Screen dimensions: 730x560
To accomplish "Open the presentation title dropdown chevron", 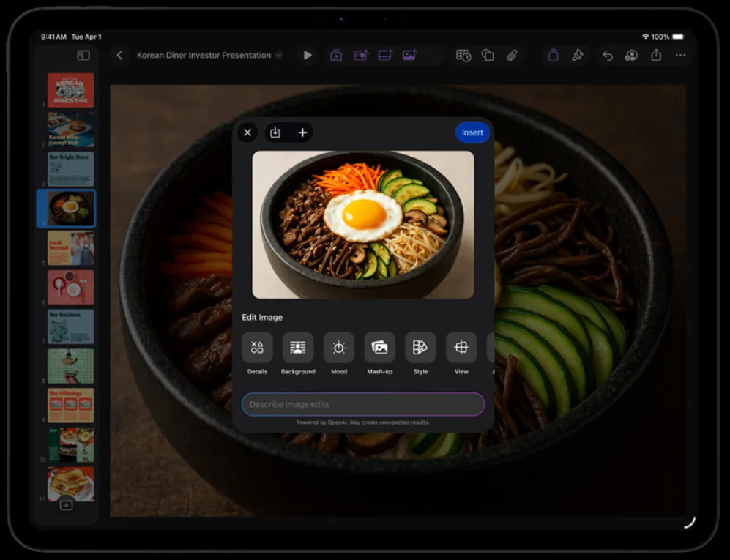I will coord(278,55).
